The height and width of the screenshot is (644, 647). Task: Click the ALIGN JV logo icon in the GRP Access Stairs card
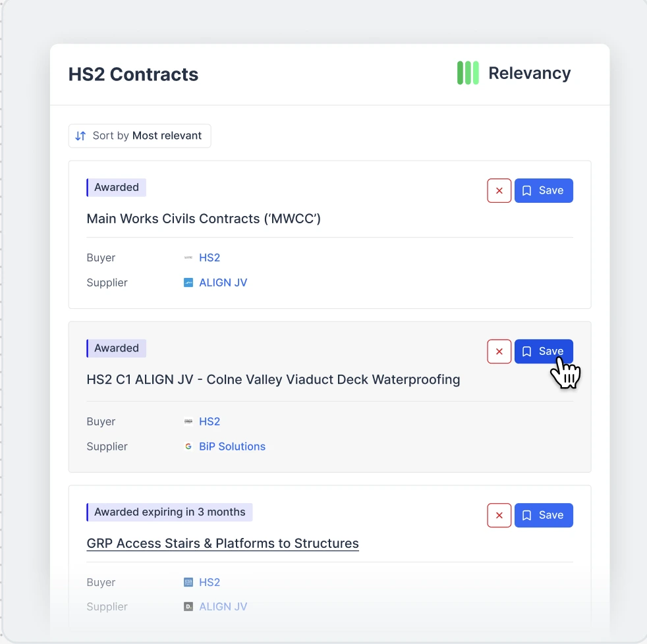pyautogui.click(x=188, y=606)
